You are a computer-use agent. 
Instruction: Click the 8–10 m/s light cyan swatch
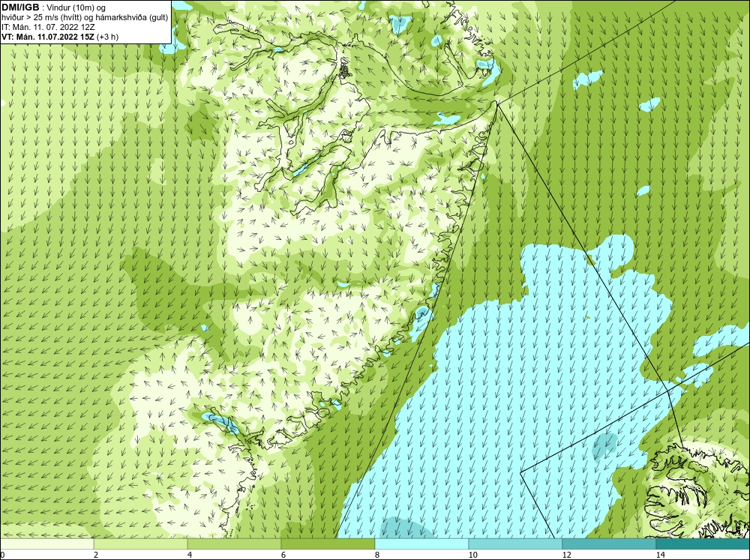pyautogui.click(x=421, y=544)
